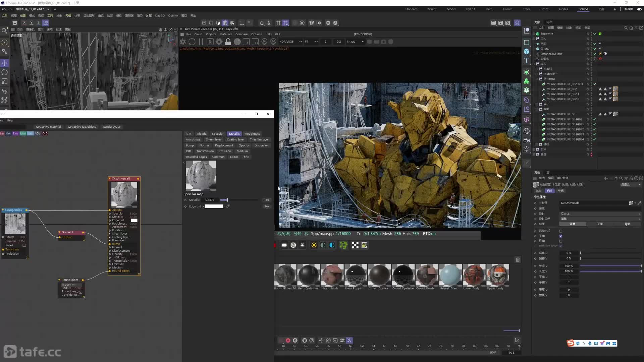Toggle MEGASTRUCTURE_35 实例.4 enable checkmark

point(595,139)
